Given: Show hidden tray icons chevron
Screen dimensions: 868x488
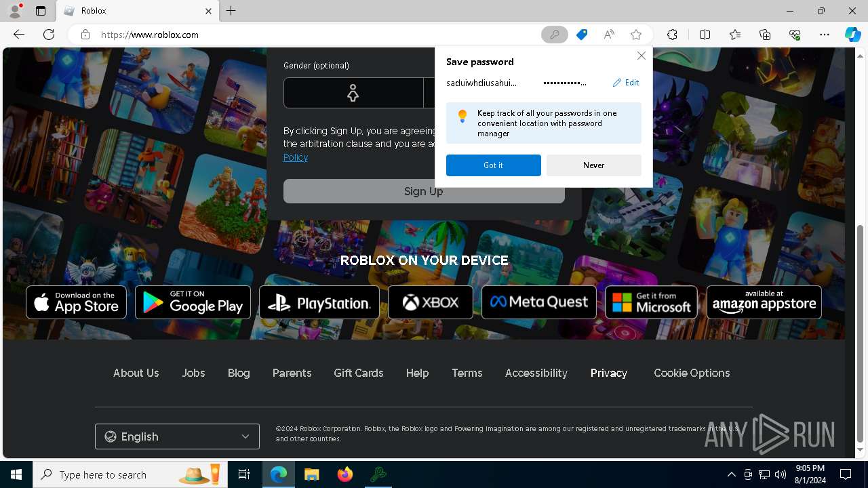Looking at the screenshot, I should [x=731, y=474].
